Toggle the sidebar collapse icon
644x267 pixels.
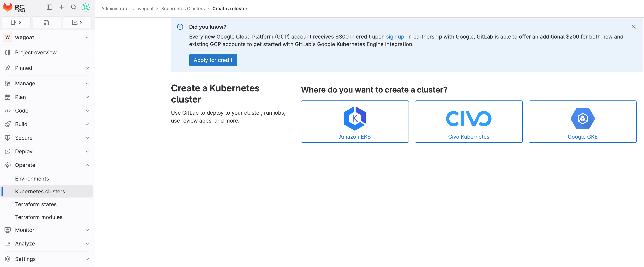50,7
